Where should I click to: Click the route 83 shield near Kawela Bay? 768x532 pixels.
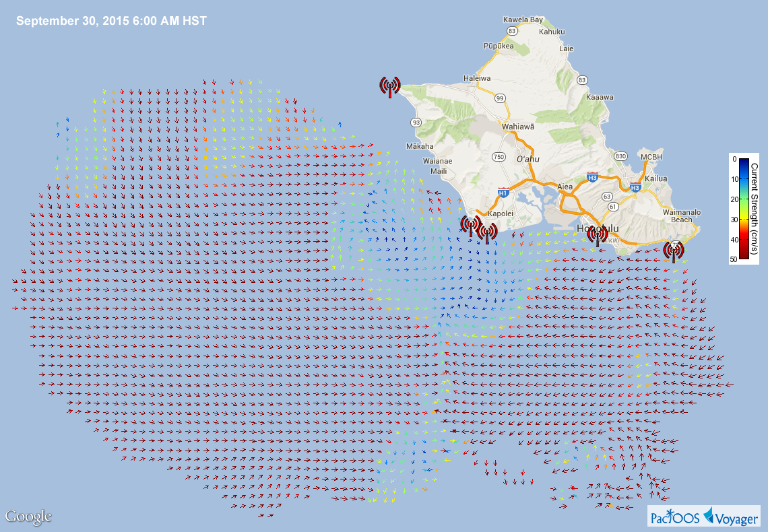pyautogui.click(x=512, y=31)
